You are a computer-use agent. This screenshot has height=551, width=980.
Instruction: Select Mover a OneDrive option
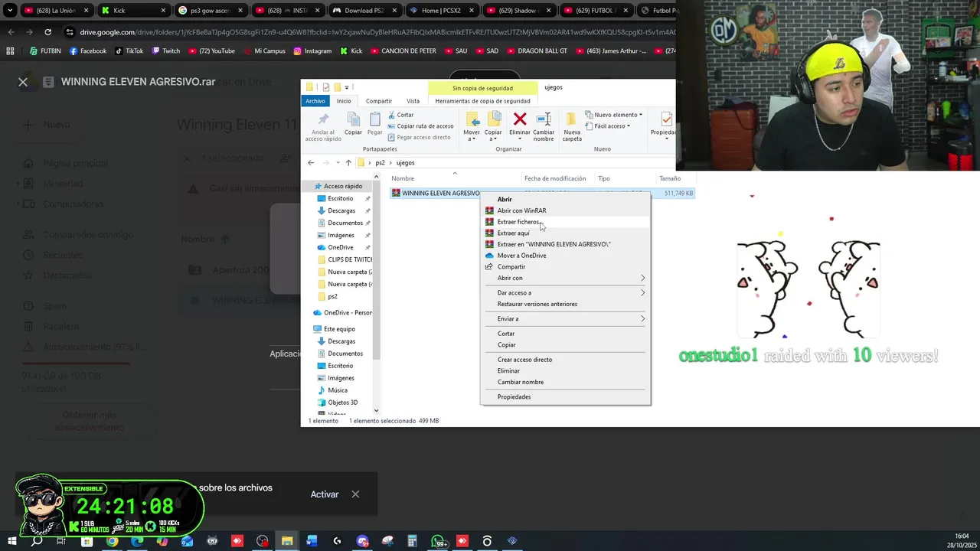click(x=565, y=256)
